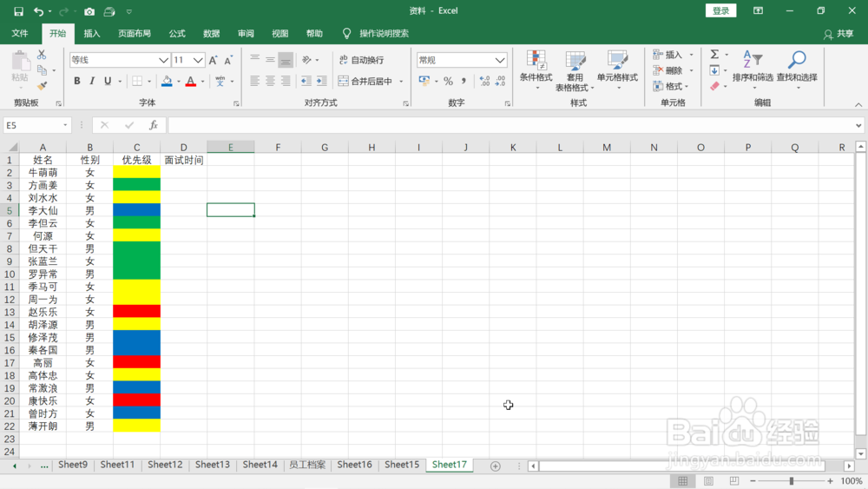868x489 pixels.
Task: Open Cell Styles (单元格样式) dropdown
Action: [617, 69]
